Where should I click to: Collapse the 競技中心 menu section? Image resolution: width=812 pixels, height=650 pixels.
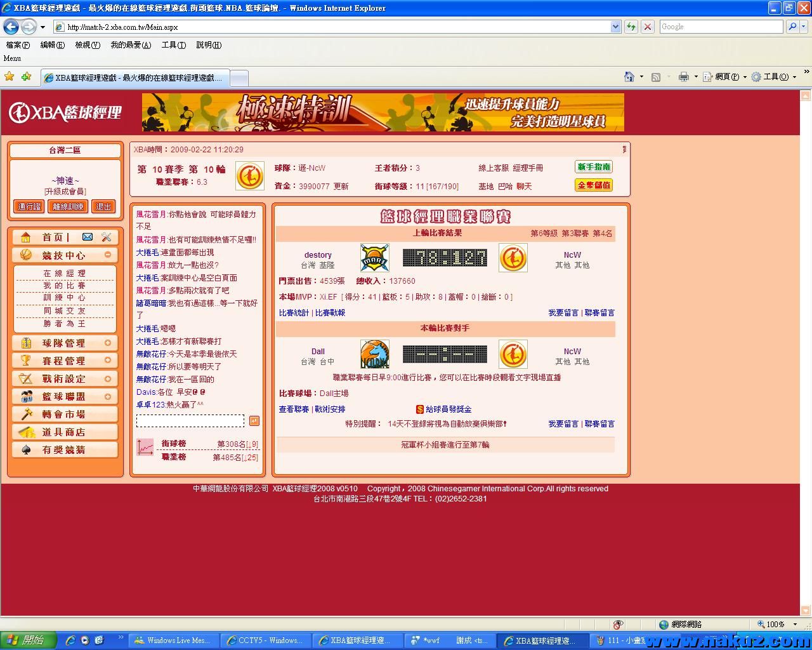108,255
